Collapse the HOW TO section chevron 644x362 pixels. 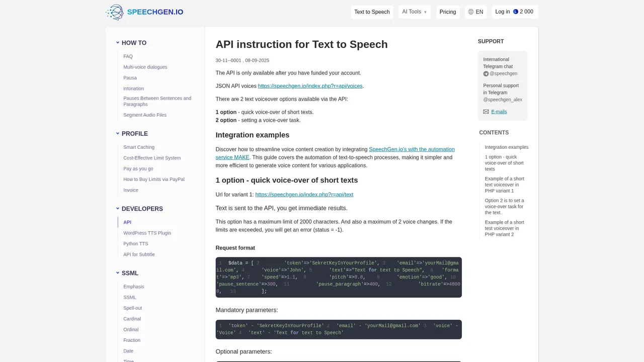118,43
